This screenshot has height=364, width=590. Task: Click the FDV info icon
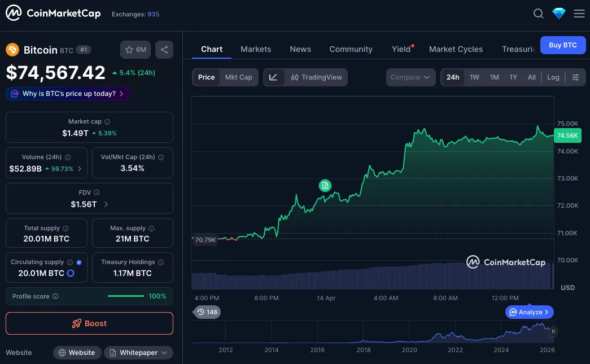[x=97, y=192]
